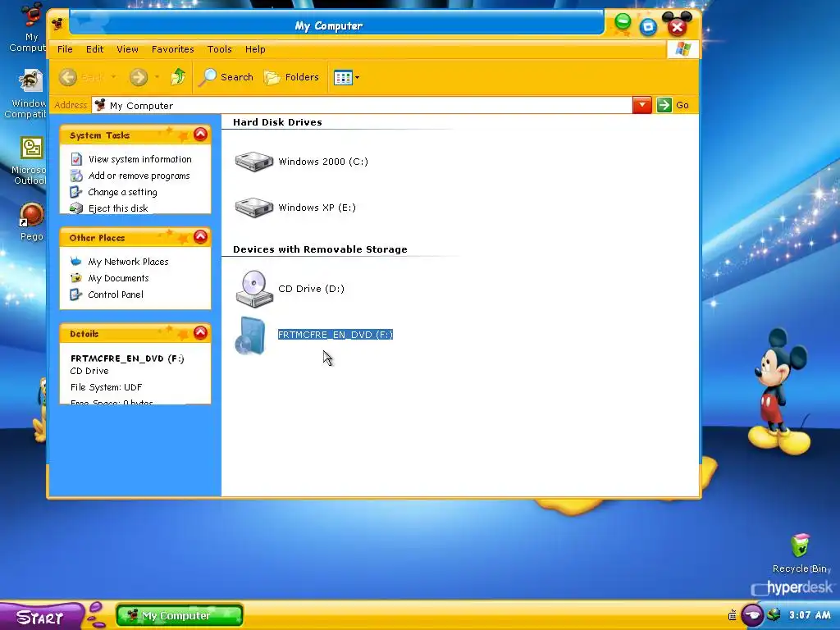The width and height of the screenshot is (840, 630).
Task: Click the Address bar field
Action: click(x=362, y=106)
